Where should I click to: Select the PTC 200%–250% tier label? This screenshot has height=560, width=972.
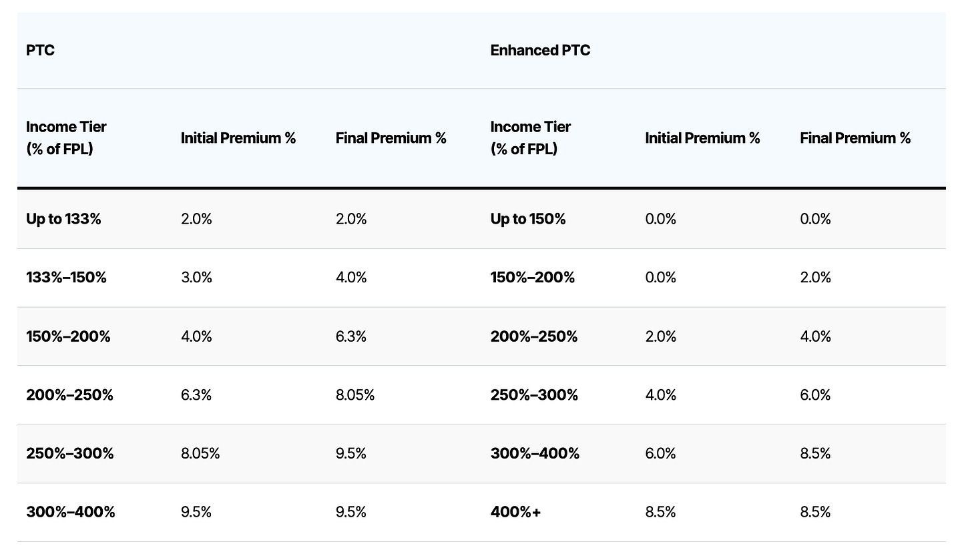coord(69,395)
